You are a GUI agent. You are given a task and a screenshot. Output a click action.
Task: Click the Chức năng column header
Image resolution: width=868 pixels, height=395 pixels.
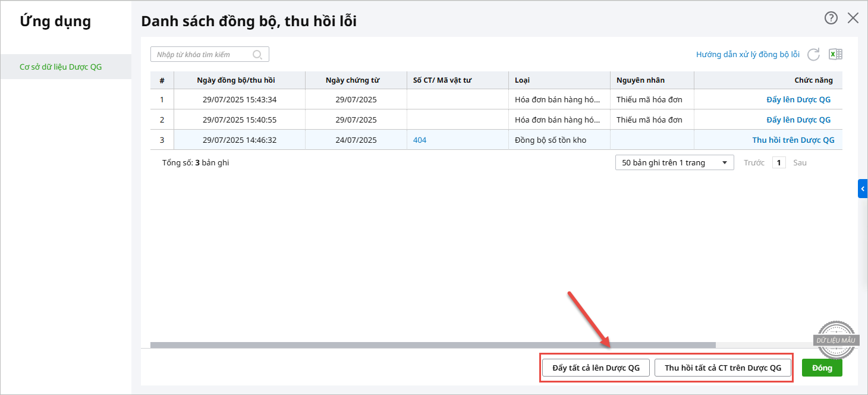768,80
